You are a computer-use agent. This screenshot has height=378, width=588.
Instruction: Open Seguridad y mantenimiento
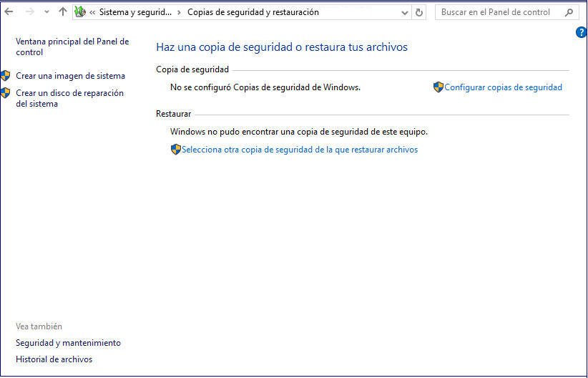coord(68,343)
